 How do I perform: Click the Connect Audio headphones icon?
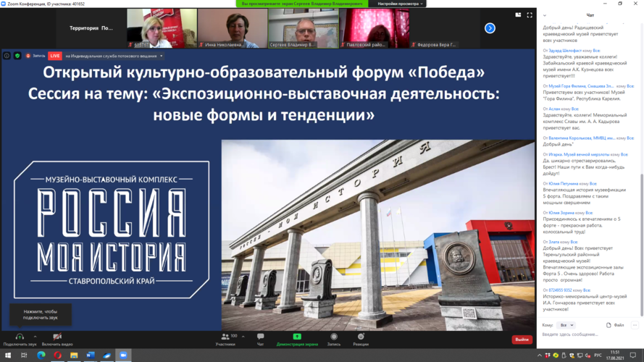[x=20, y=337]
